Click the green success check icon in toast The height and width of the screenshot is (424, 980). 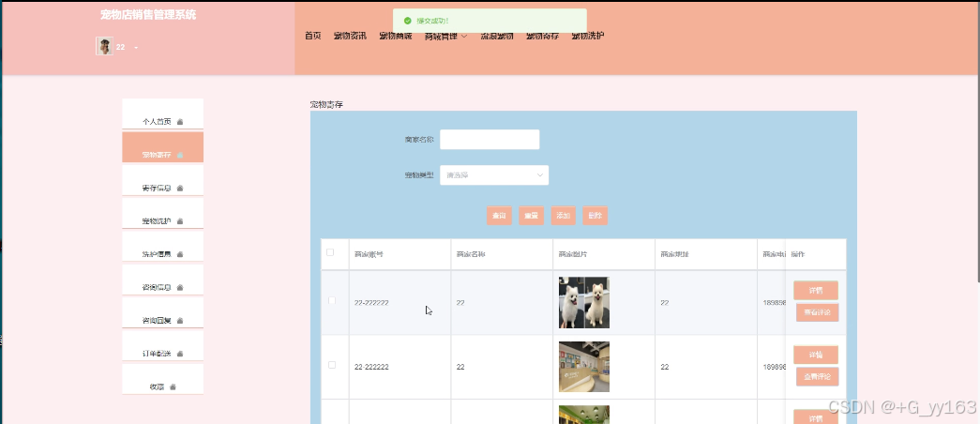(x=408, y=21)
